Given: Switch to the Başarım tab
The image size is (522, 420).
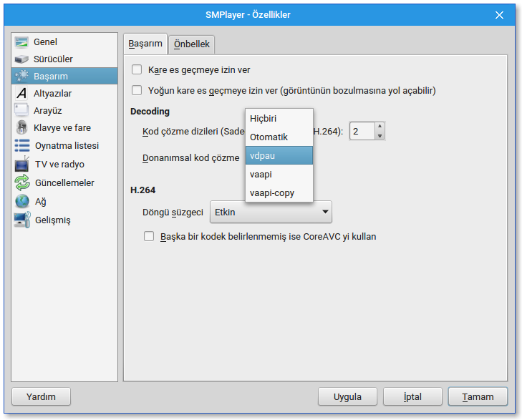Looking at the screenshot, I should coord(145,44).
